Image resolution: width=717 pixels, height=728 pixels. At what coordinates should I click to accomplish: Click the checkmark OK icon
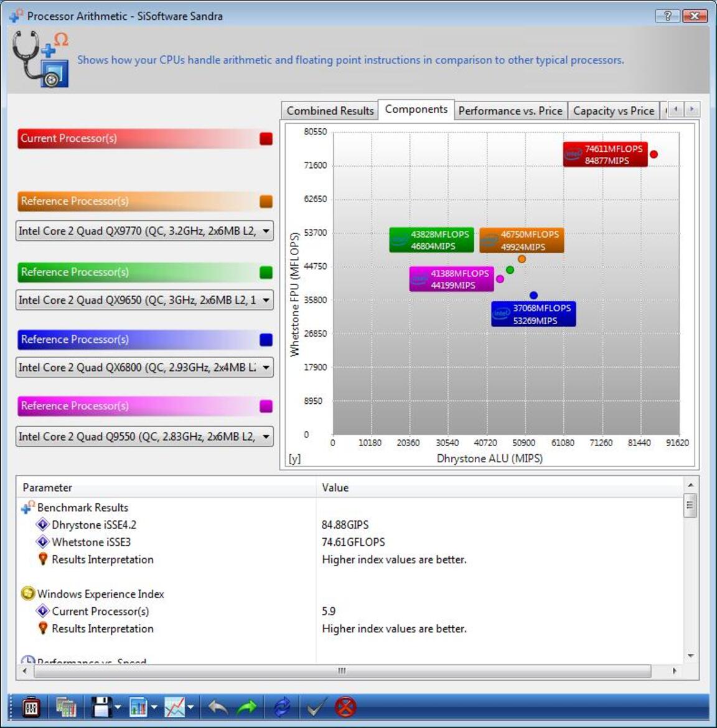point(317,707)
